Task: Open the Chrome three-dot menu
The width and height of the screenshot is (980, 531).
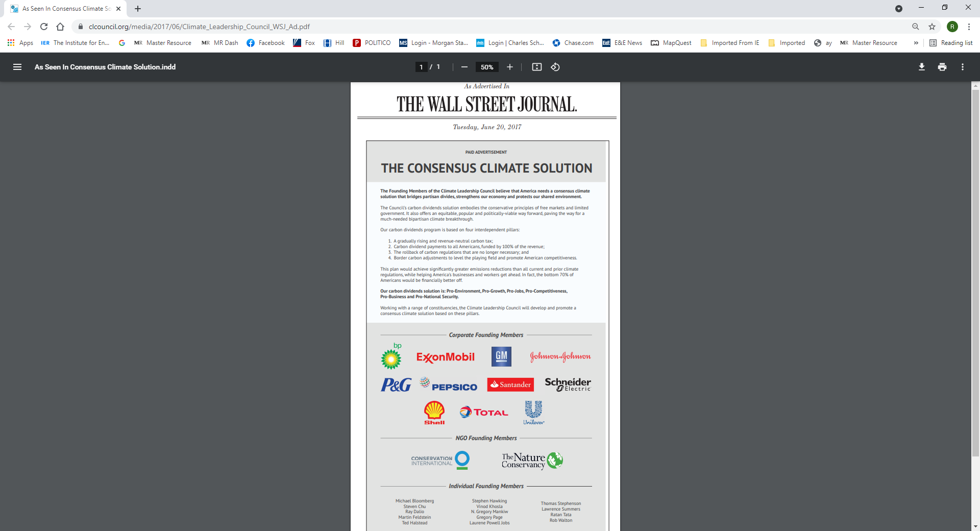Action: coord(969,27)
